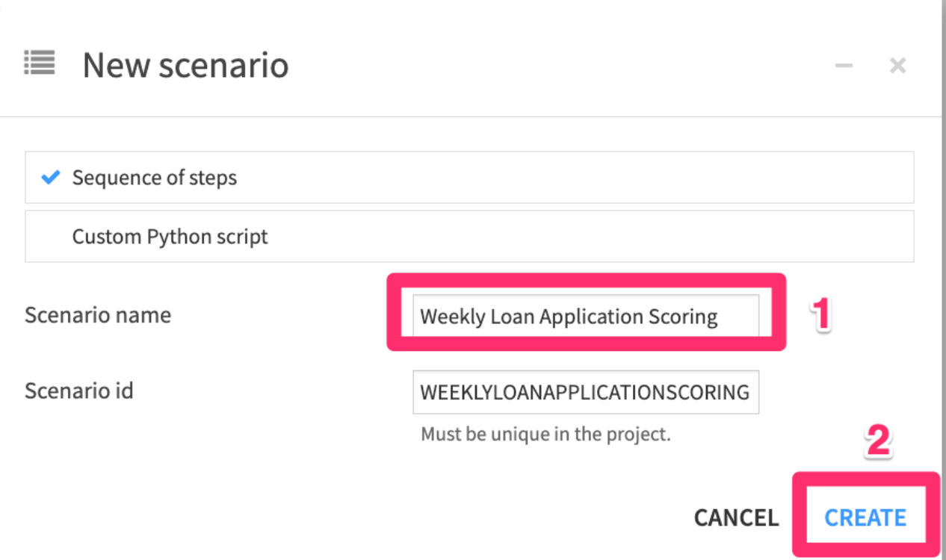The image size is (946, 560).
Task: Click the list icon beside New scenario
Action: pyautogui.click(x=39, y=63)
